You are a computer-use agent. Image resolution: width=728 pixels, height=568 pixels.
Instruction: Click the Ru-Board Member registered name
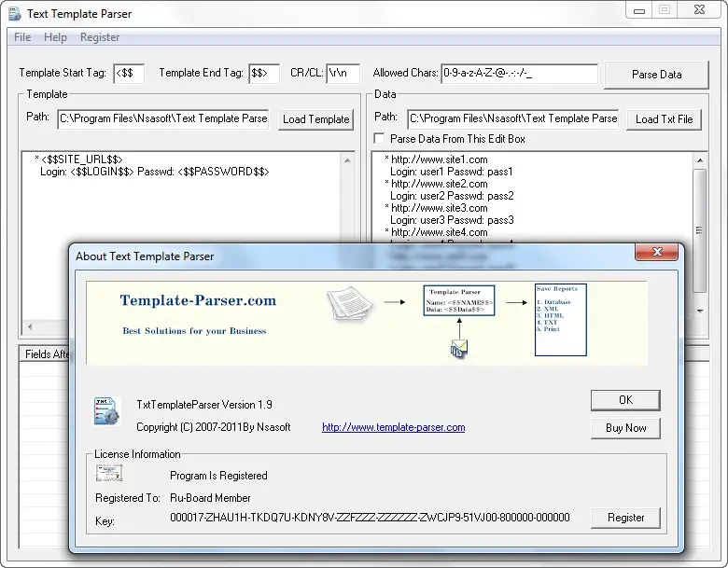pos(210,498)
